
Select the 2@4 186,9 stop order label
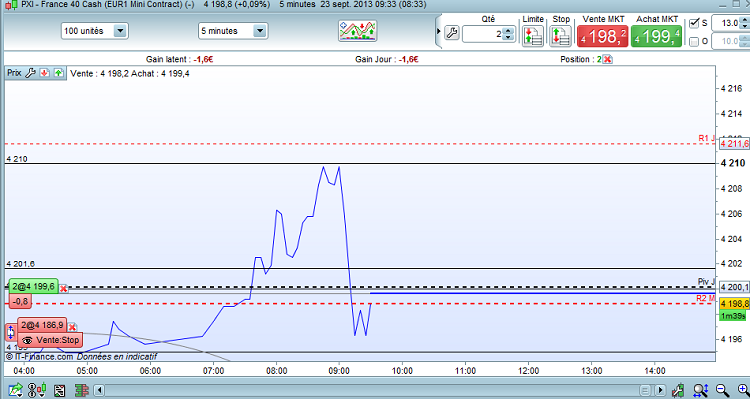42,325
